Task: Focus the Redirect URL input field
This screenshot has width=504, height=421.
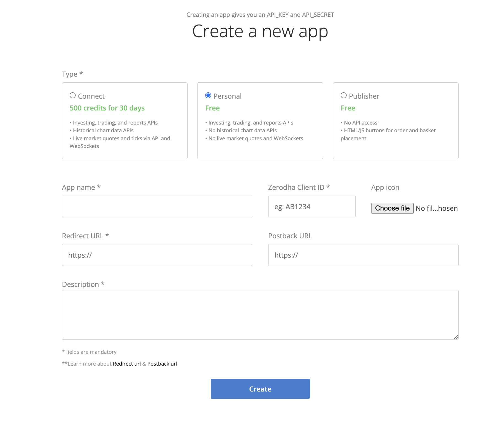Action: click(157, 255)
